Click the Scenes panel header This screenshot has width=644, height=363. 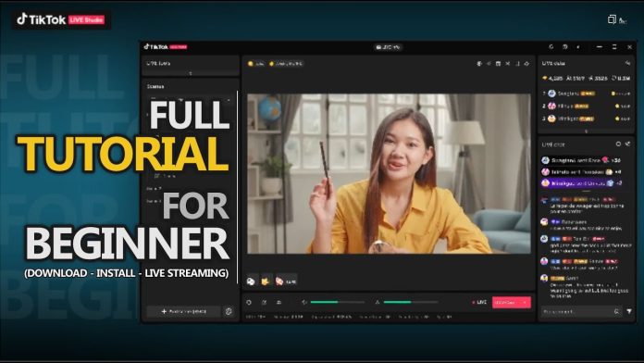tap(155, 86)
